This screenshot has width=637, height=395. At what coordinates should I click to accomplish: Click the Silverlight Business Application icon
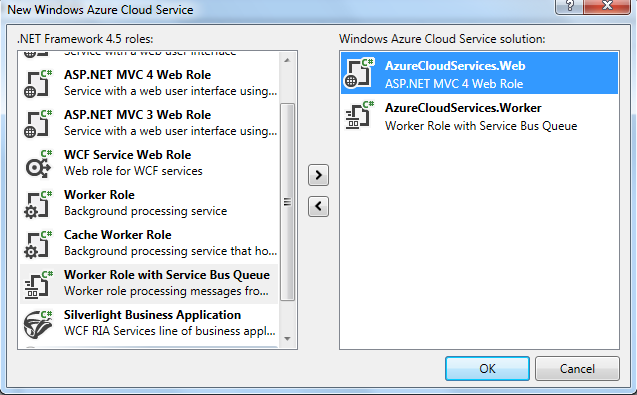pos(39,324)
